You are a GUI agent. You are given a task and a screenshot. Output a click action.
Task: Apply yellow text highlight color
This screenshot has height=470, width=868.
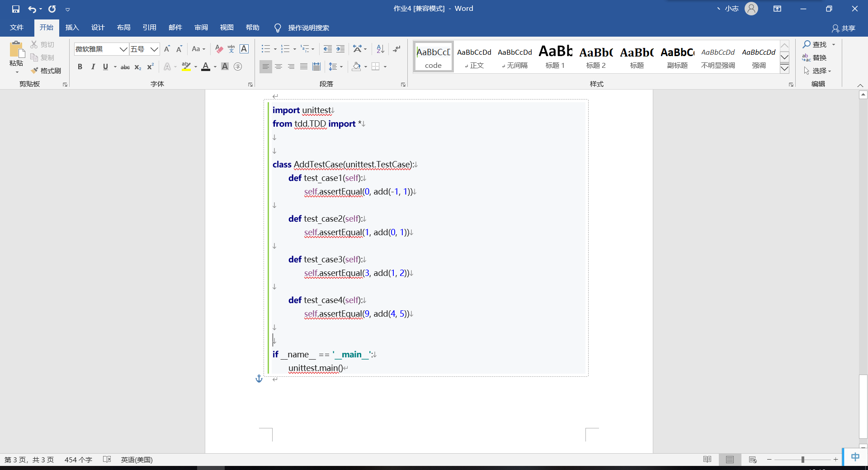(186, 66)
